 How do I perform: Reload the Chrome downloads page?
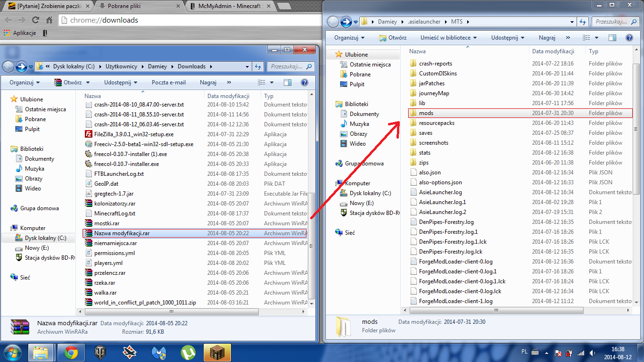35,20
